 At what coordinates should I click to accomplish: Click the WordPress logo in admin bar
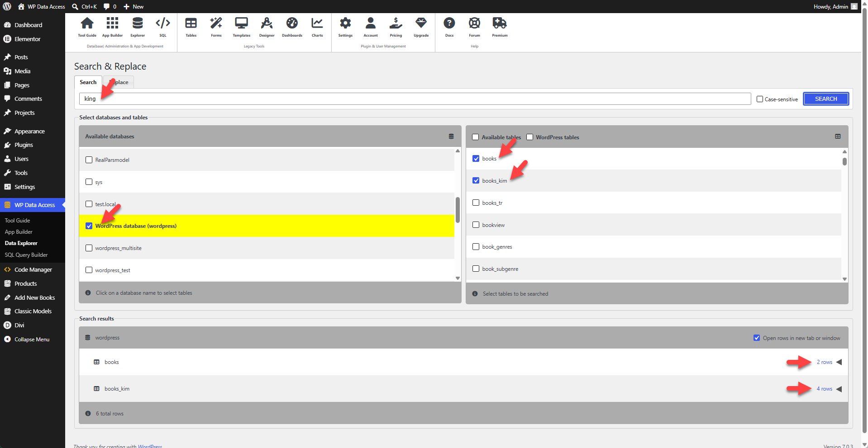coord(7,6)
